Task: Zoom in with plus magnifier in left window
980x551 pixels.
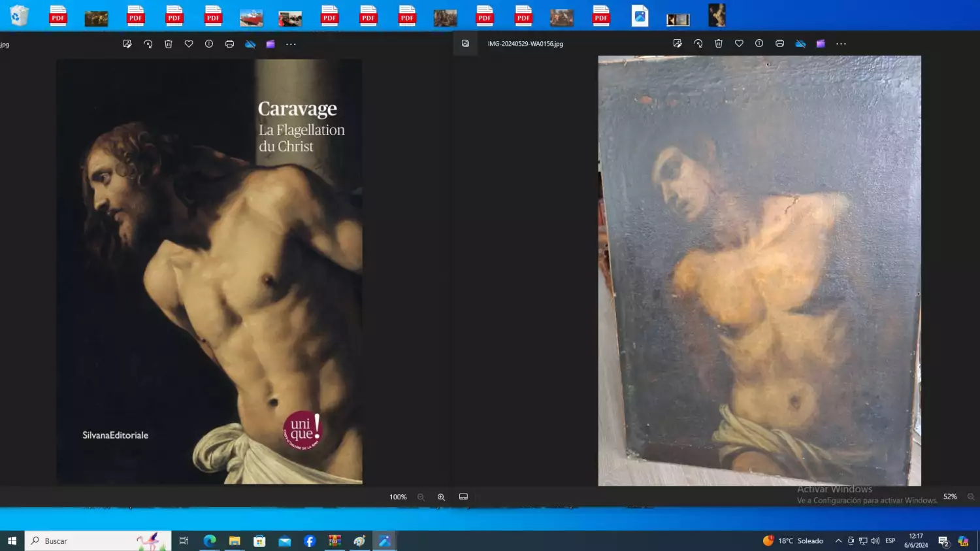Action: pos(442,497)
